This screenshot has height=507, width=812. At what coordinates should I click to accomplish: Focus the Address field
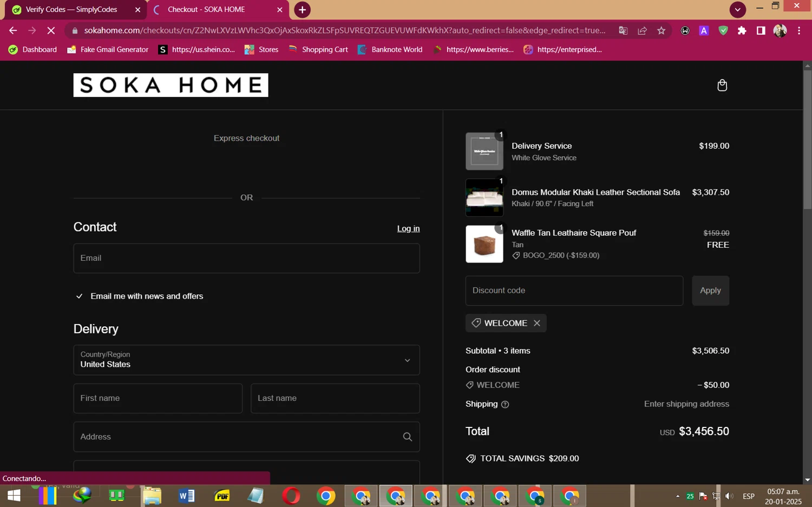click(246, 437)
